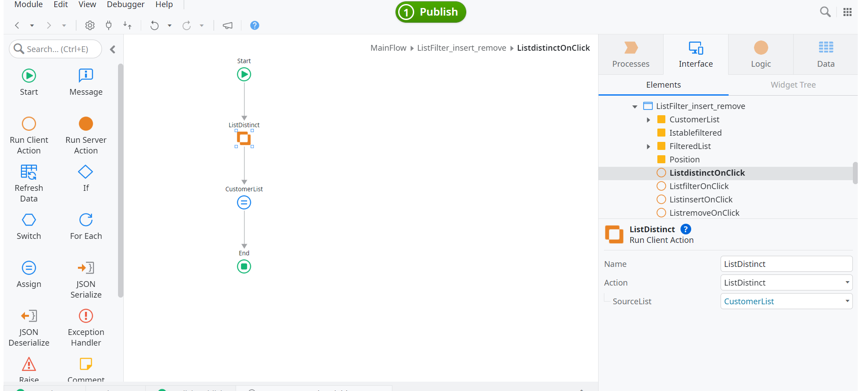This screenshot has height=391, width=868.
Task: Expand the CustomerList tree node
Action: tap(648, 119)
